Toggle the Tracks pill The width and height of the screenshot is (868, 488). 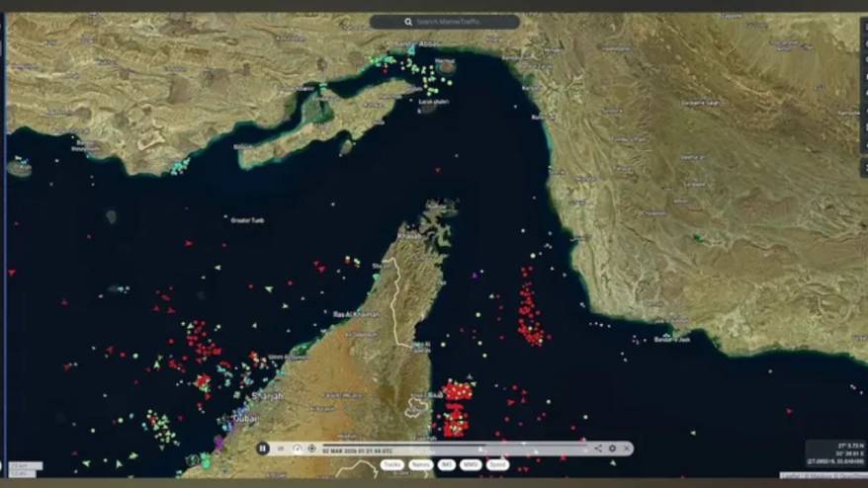[391, 464]
